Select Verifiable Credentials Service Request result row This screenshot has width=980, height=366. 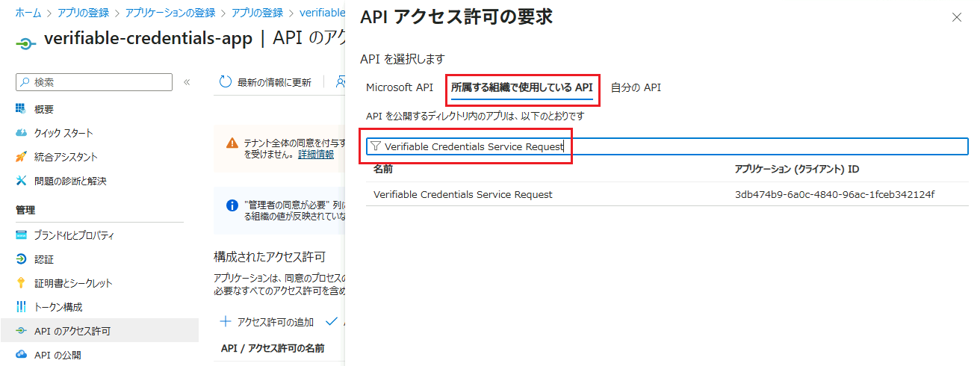click(x=463, y=194)
